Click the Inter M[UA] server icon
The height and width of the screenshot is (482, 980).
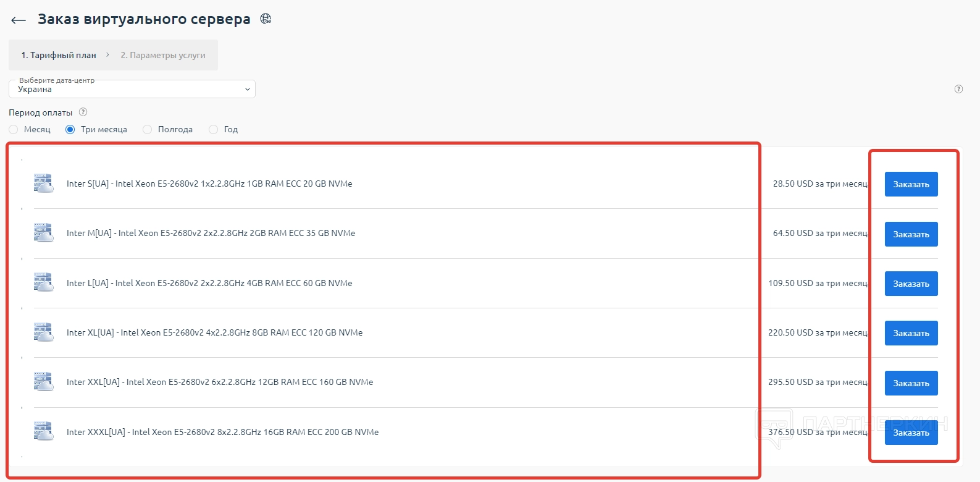(x=43, y=233)
